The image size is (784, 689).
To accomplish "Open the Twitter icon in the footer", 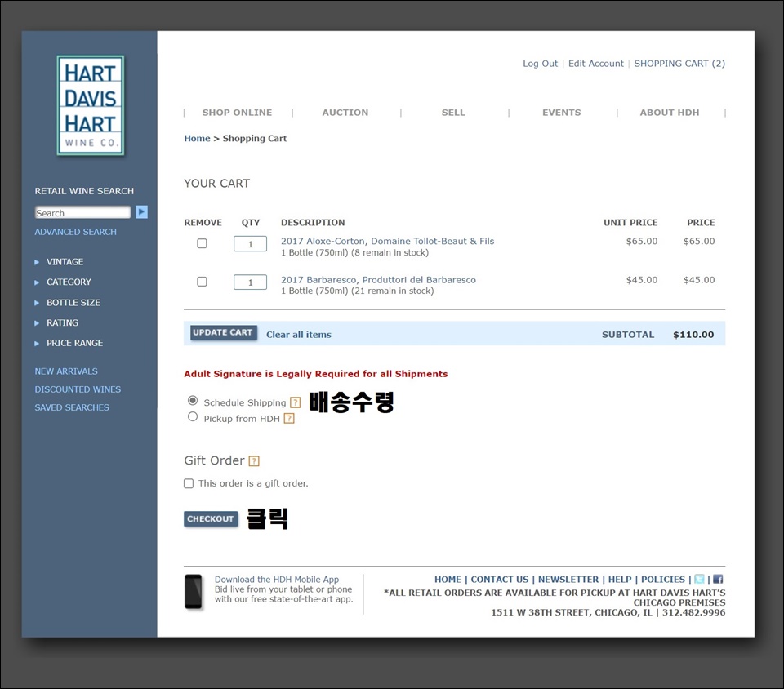I will [700, 579].
